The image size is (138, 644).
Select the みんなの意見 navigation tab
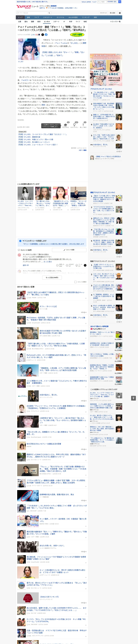coord(73,17)
